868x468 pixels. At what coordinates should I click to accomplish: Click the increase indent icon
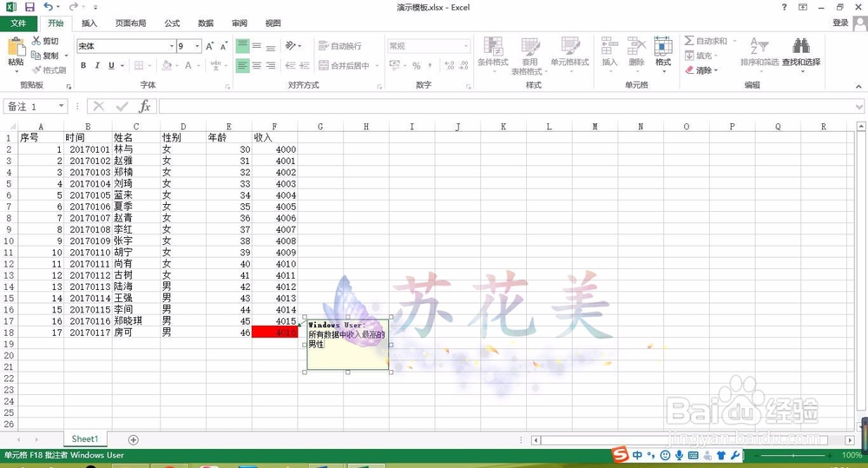tap(304, 65)
